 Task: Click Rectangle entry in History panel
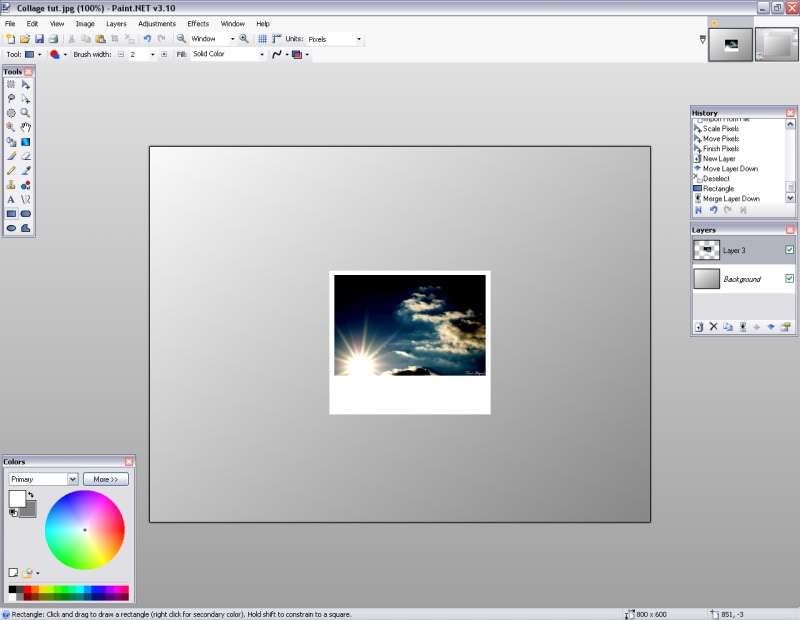(x=718, y=189)
